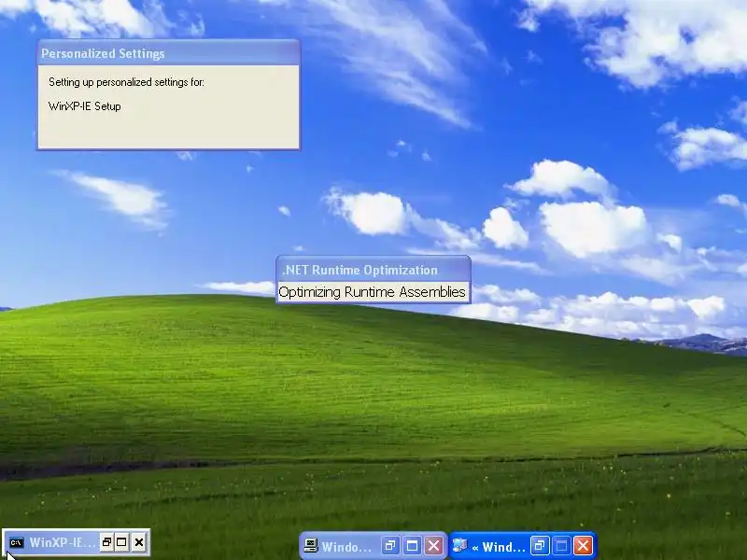This screenshot has width=747, height=560.
Task: Click the 'WinXP-IE Setup' text
Action: [85, 106]
